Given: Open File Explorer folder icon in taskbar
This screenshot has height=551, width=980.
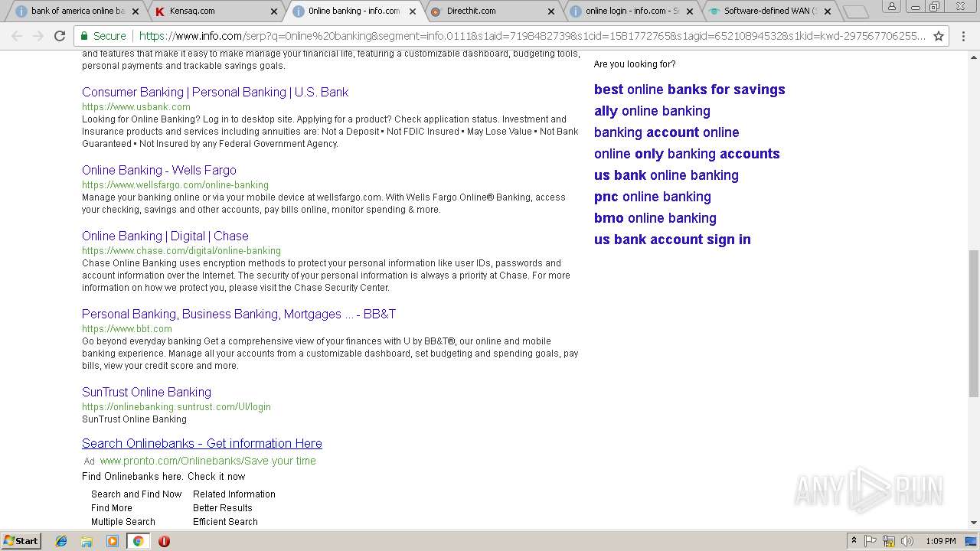Looking at the screenshot, I should click(87, 541).
